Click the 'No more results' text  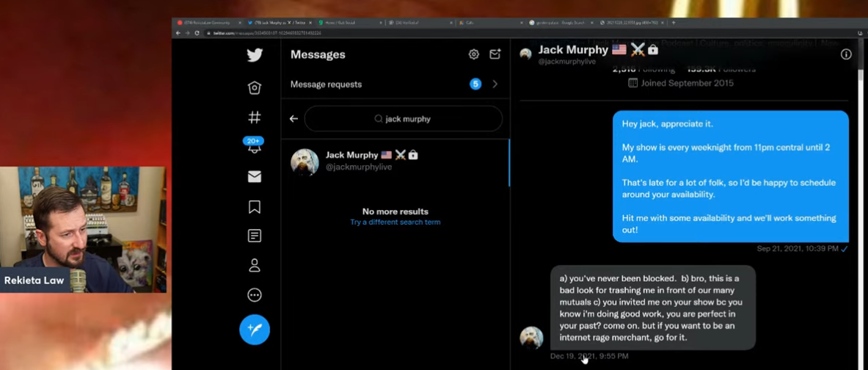pos(395,211)
